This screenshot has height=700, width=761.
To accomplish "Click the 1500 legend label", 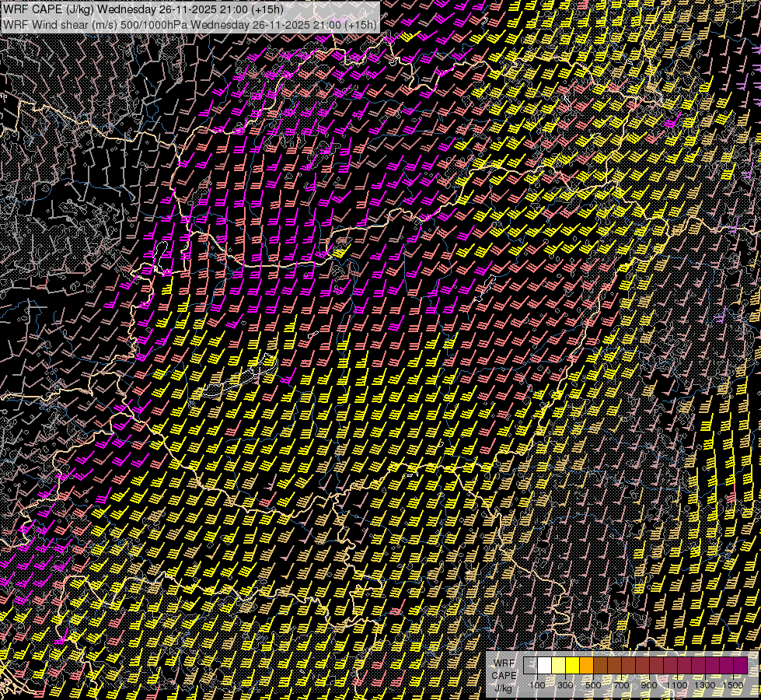I will click(733, 685).
